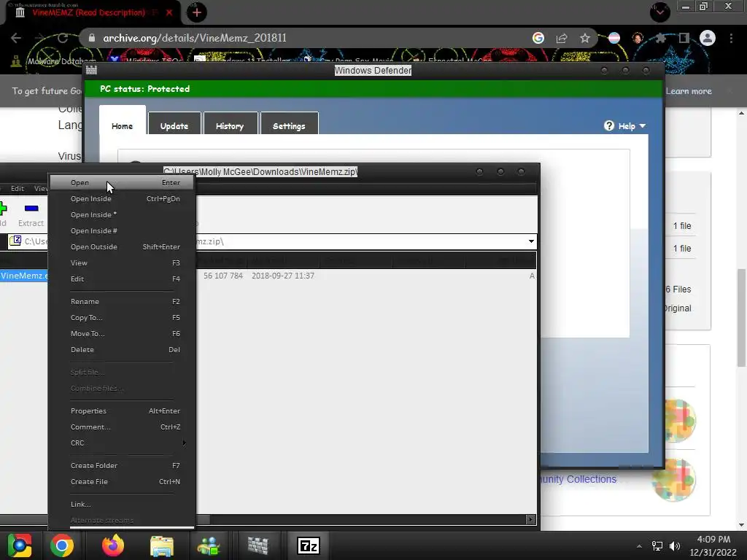
Task: Open the Windows Defender History tab
Action: [230, 124]
